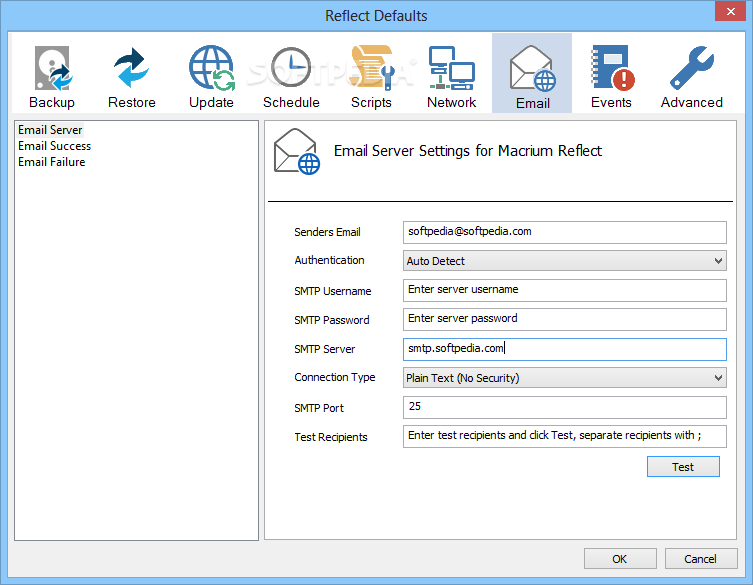Open the Restore defaults section

point(132,76)
